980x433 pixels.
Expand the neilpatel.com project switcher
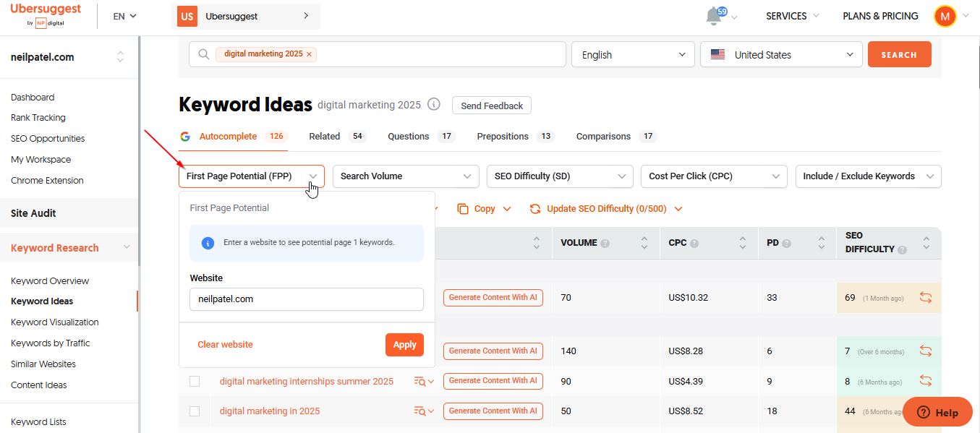coord(120,57)
